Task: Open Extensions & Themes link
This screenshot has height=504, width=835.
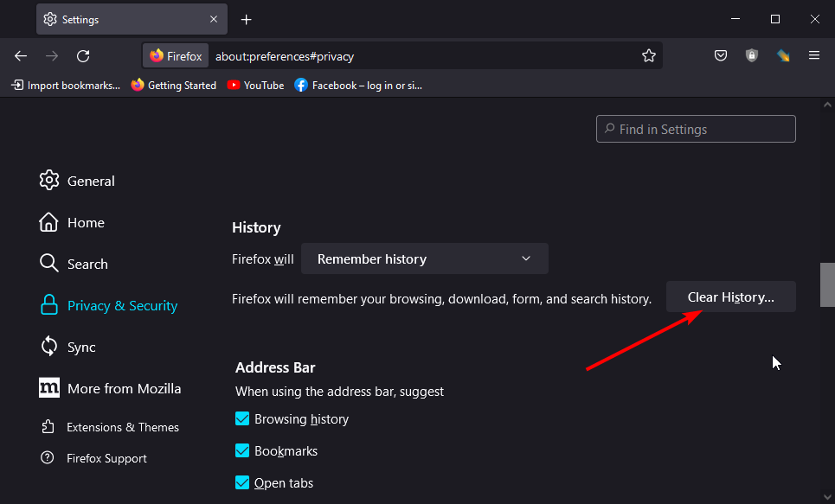Action: click(x=122, y=427)
